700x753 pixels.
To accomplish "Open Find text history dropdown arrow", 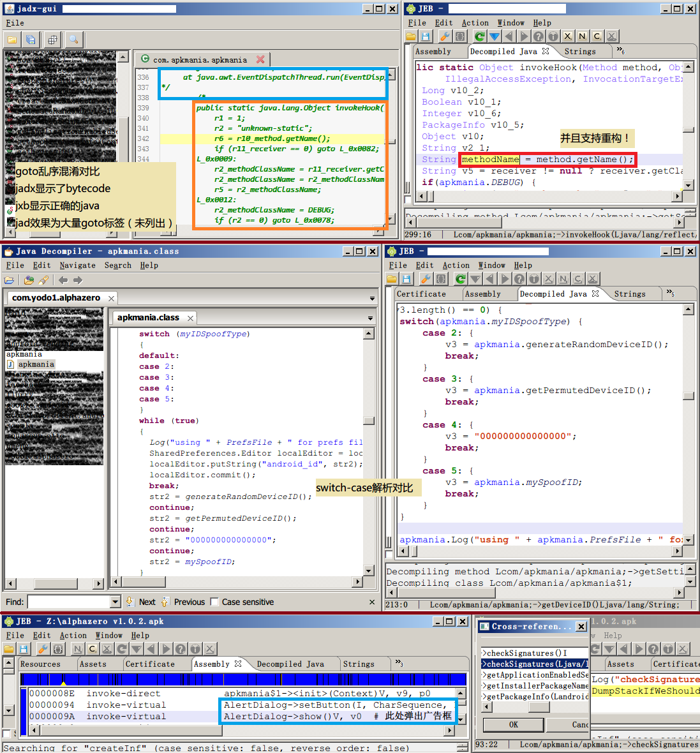I will (x=115, y=602).
